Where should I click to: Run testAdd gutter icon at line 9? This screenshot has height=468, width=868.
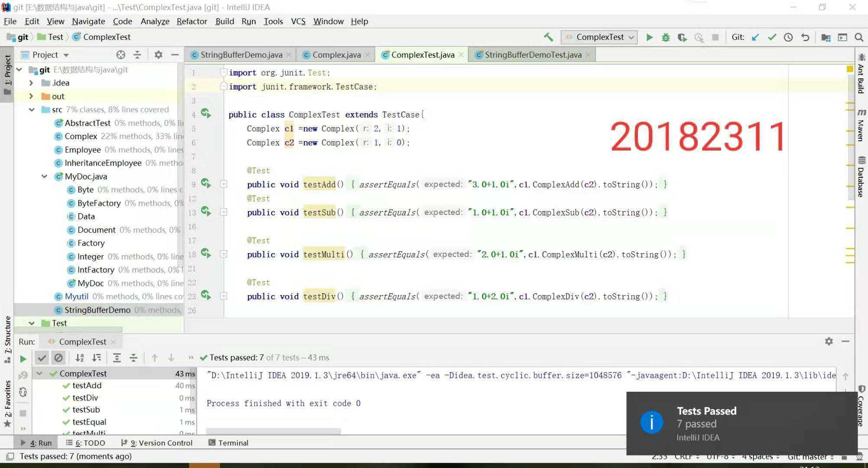[x=206, y=183]
